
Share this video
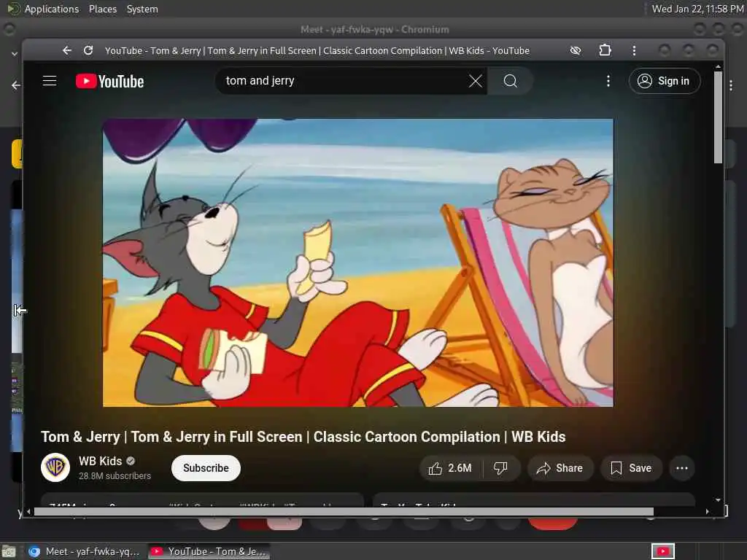560,468
